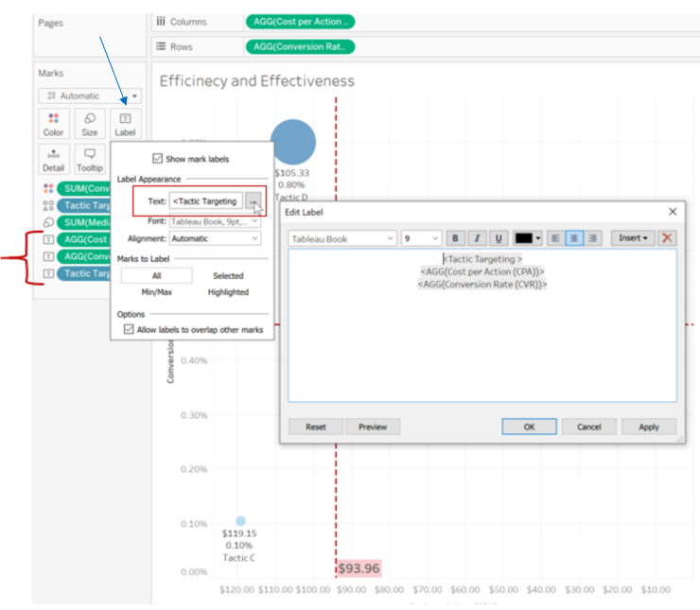Toggle italic in Edit Label toolbar

click(x=477, y=238)
